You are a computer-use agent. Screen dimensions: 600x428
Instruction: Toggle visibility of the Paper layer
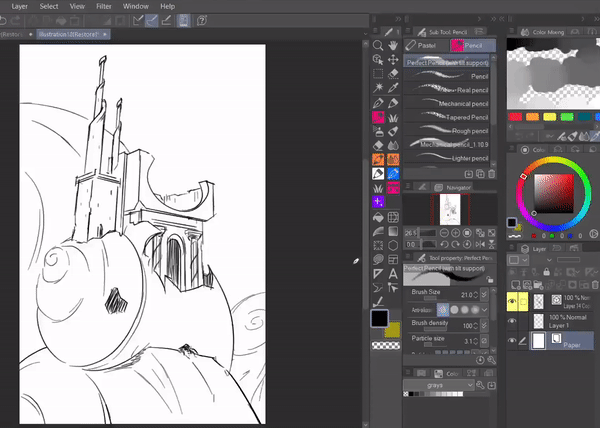[x=513, y=341]
